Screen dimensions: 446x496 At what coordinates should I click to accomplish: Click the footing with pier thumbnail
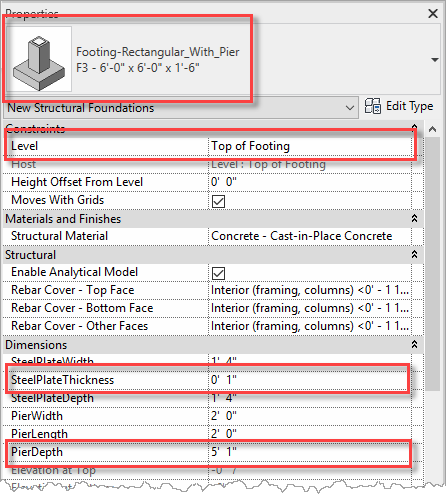coord(39,59)
